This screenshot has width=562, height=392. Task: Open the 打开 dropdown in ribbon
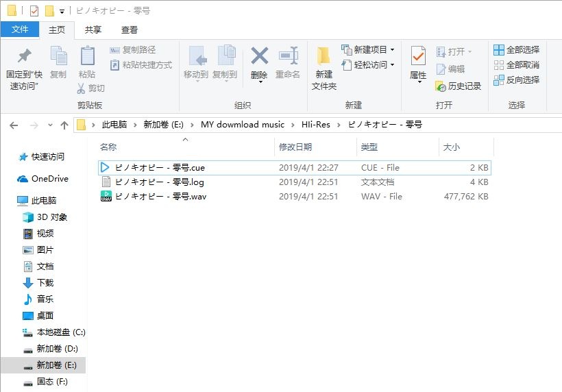(454, 51)
